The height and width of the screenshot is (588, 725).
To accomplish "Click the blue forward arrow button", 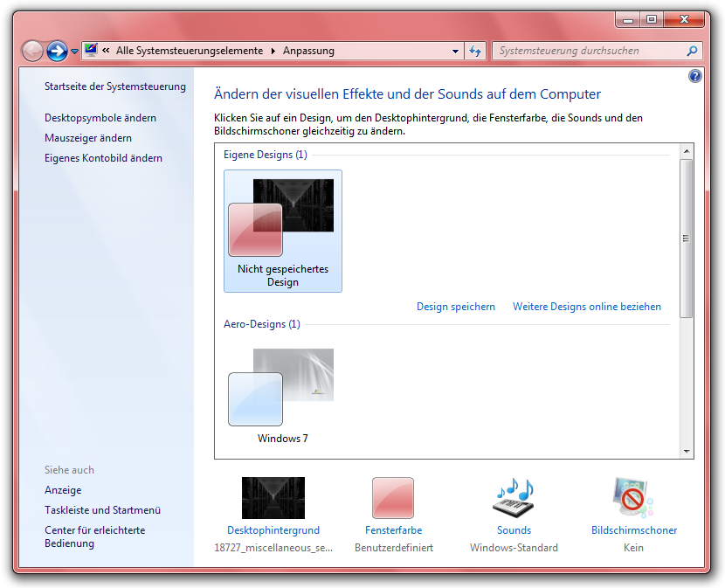I will click(x=58, y=52).
